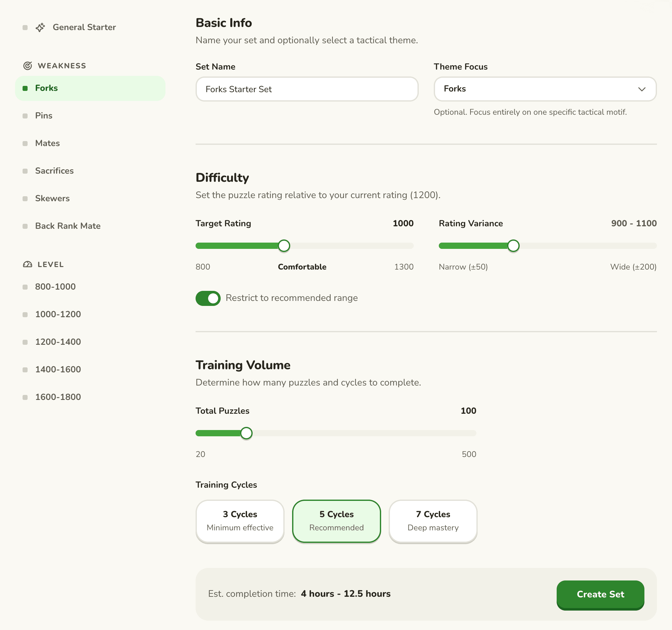Select the 7 Cycles Deep mastery option
The image size is (672, 630).
pos(433,521)
